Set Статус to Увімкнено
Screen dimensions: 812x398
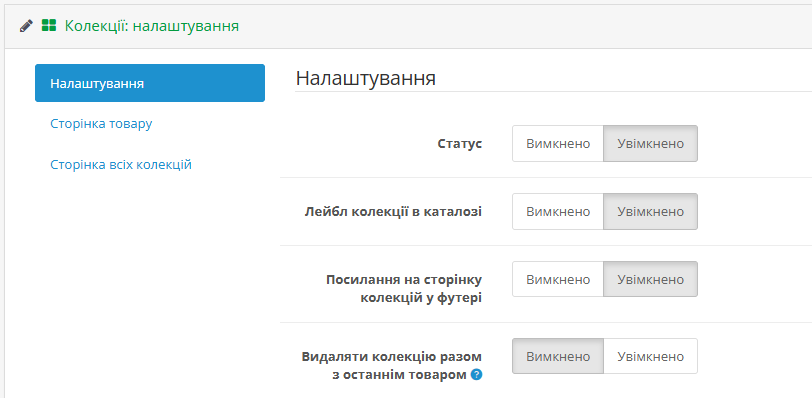[x=650, y=143]
